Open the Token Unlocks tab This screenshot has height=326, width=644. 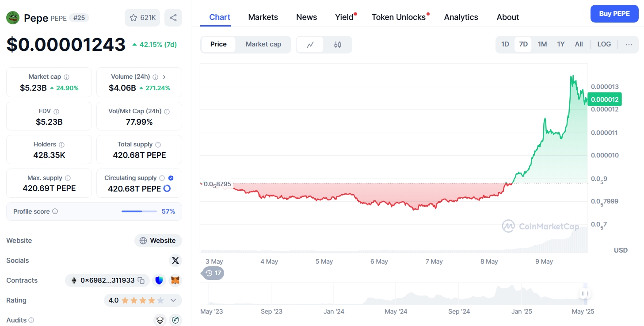coord(399,17)
